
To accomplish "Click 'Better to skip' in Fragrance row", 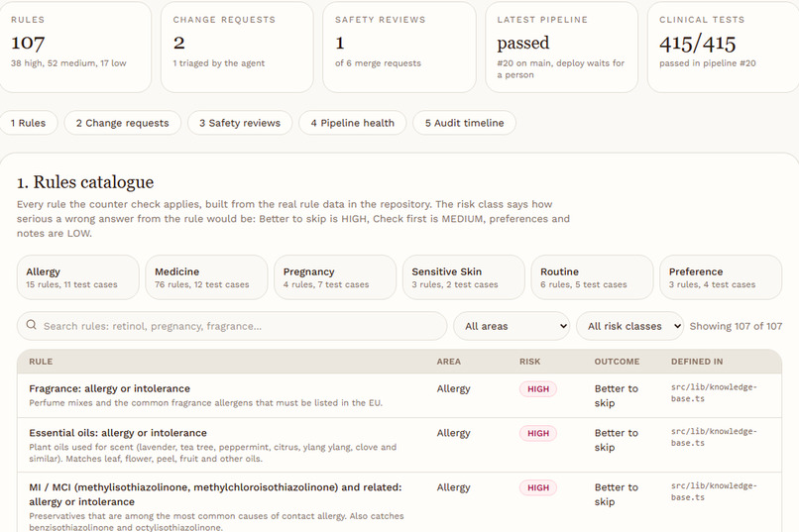I will tap(616, 395).
